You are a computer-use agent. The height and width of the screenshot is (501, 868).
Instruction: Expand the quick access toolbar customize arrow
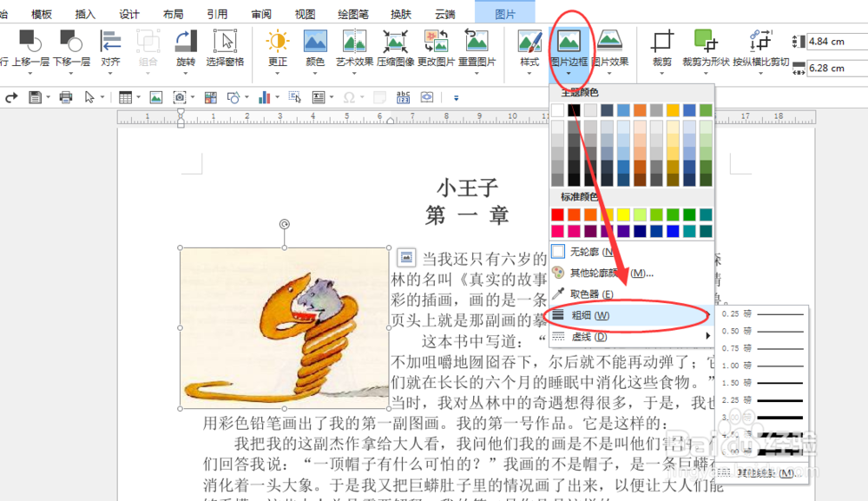pyautogui.click(x=457, y=98)
